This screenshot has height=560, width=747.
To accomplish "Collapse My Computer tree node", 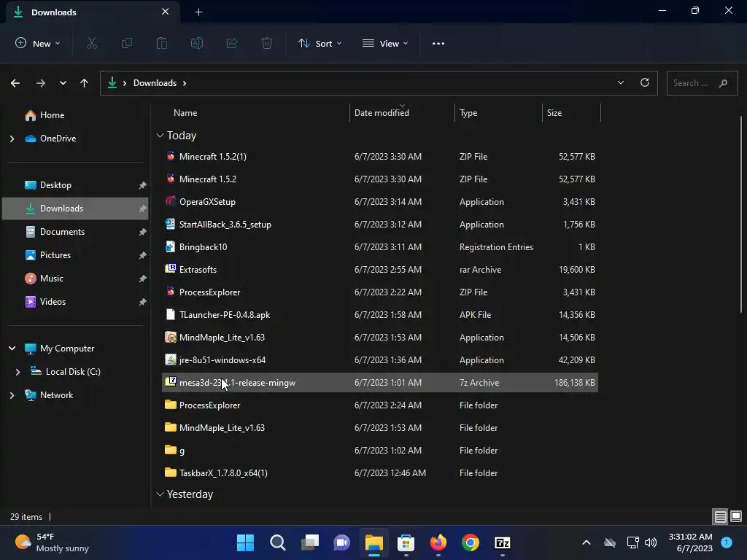I will (x=12, y=349).
